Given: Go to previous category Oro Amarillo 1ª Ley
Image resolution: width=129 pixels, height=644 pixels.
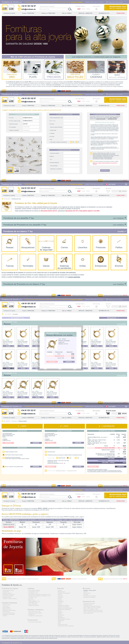Looking at the screenshot, I should 16,318.
